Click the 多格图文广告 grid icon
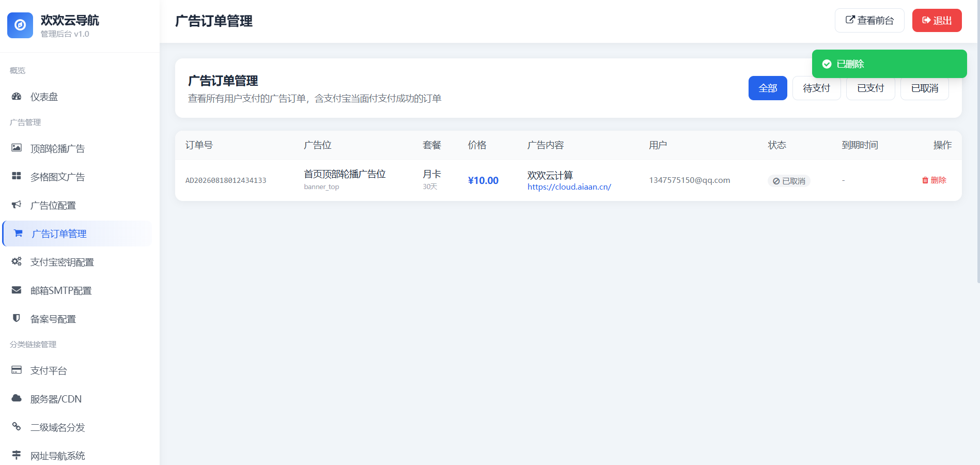Image resolution: width=980 pixels, height=465 pixels. (x=17, y=177)
